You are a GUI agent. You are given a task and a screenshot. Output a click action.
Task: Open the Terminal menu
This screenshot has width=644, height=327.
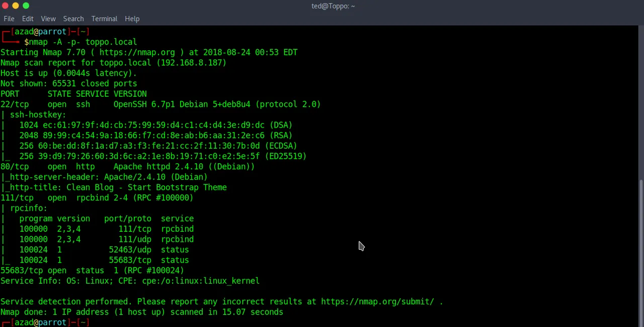click(x=104, y=19)
